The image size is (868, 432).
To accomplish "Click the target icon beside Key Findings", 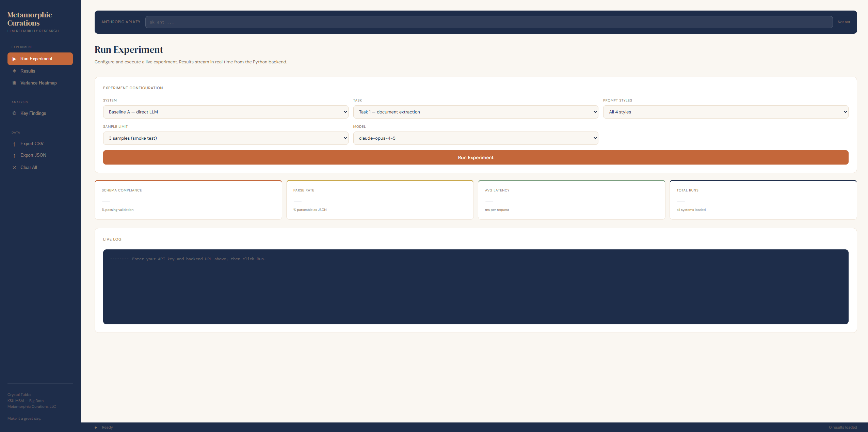I will click(14, 113).
